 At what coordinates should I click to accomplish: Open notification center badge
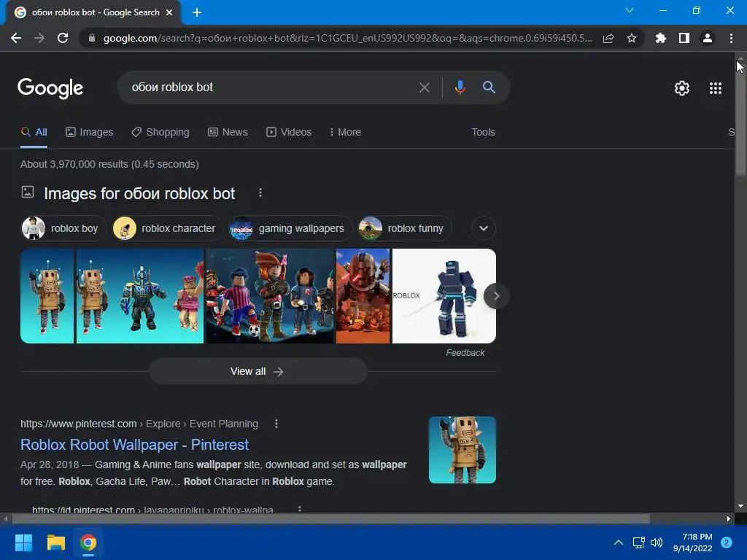727,542
